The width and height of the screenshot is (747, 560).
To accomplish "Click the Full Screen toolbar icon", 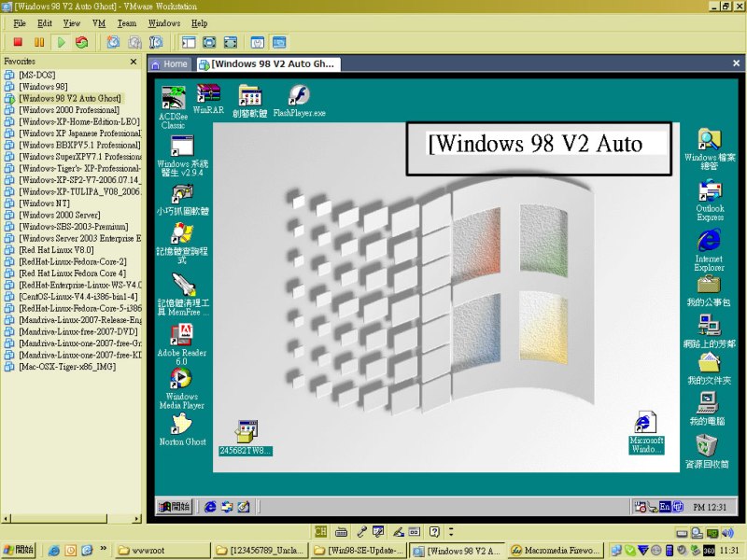I will coord(209,42).
